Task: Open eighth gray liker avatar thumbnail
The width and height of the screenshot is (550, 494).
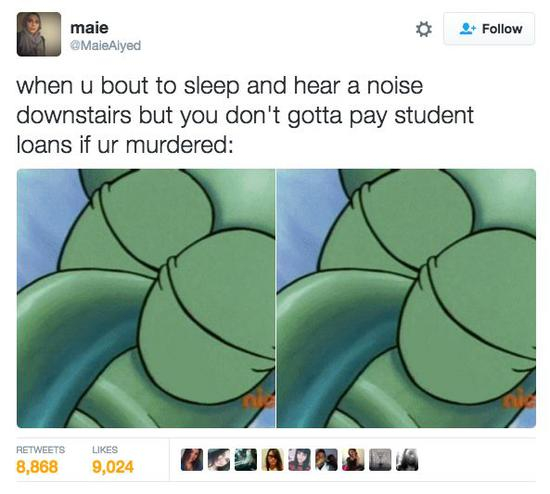Action: tap(380, 460)
